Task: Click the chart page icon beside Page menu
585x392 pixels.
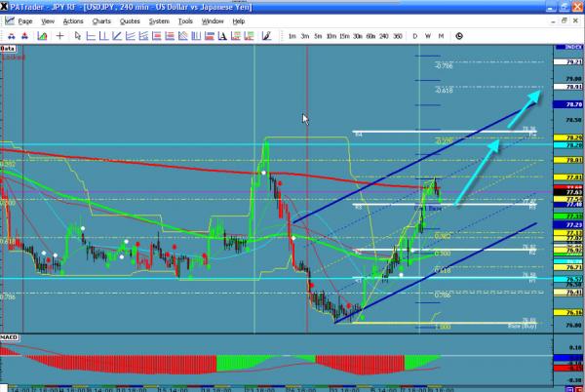Action: 10,20
